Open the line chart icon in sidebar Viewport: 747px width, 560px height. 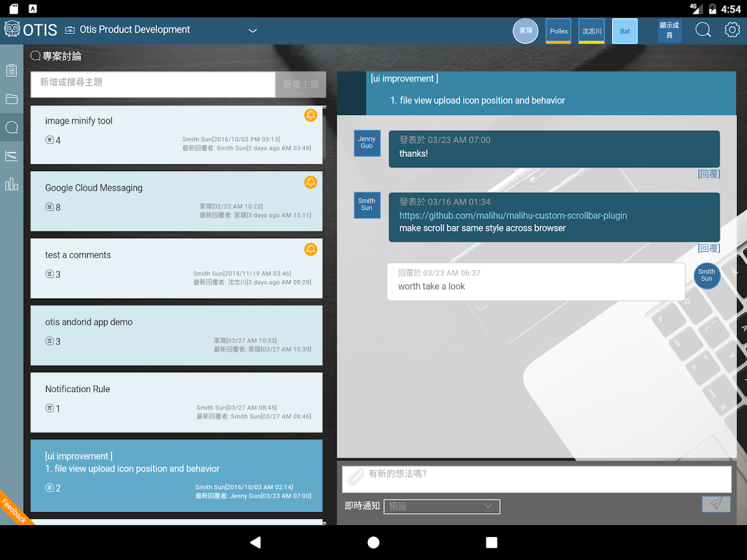tap(11, 156)
